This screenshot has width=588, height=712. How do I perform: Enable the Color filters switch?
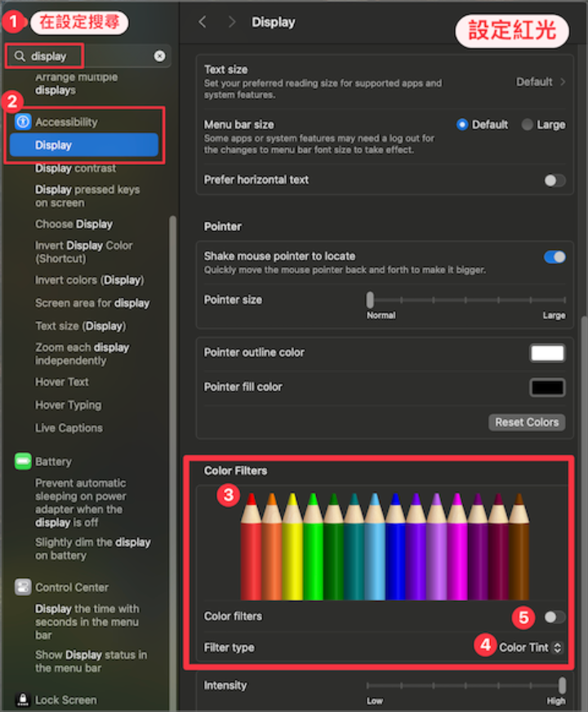click(555, 616)
